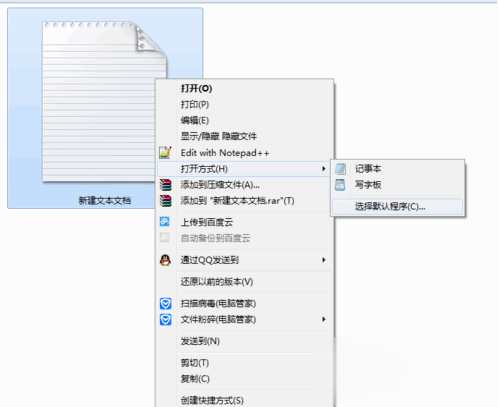Open 文件粉碎(电脑管家) entry
The width and height of the screenshot is (499, 407).
tap(244, 319)
